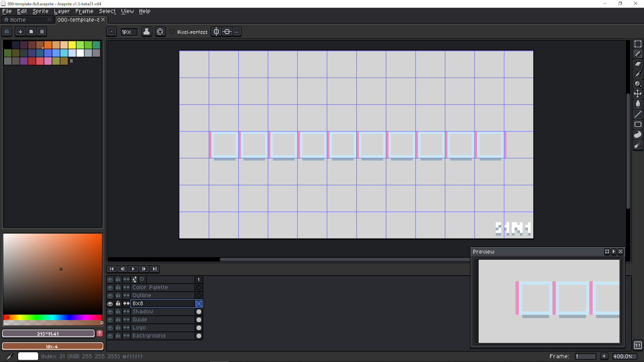This screenshot has height=362, width=644.
Task: Select the Move tool
Action: [638, 94]
